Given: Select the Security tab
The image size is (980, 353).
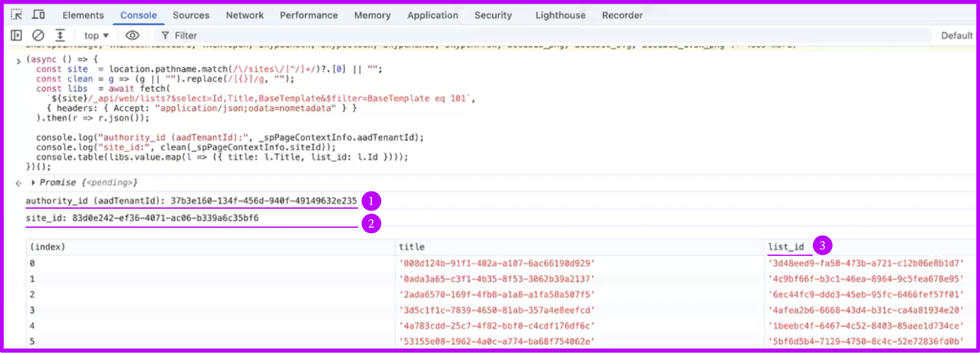Looking at the screenshot, I should point(493,15).
